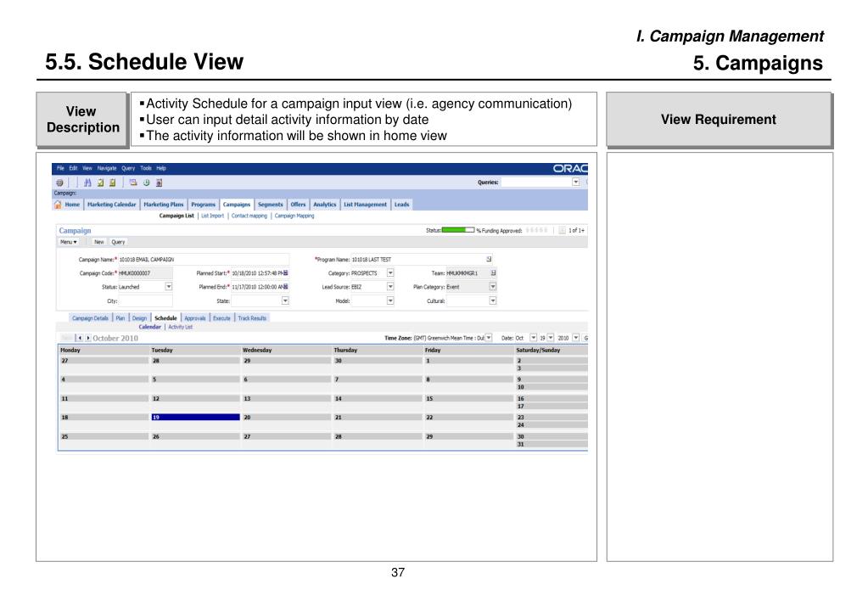Image resolution: width=868 pixels, height=601 pixels.
Task: Click the second yellow clipboard toolbar icon
Action: [x=112, y=183]
